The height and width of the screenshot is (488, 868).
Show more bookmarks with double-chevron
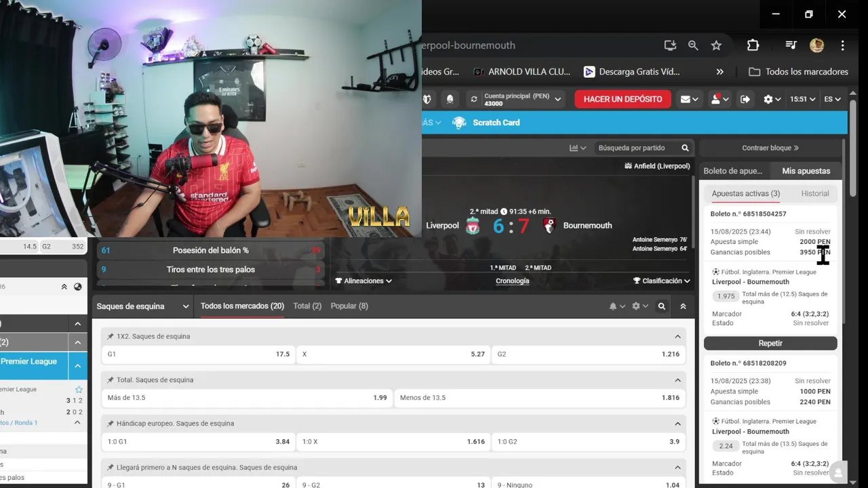(719, 72)
